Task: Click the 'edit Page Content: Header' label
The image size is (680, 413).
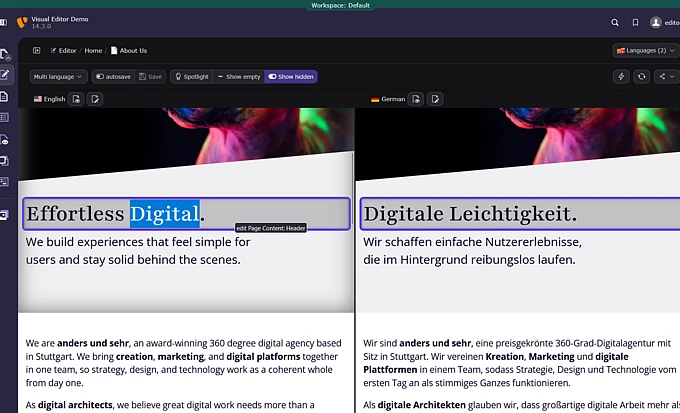Action: pos(271,228)
